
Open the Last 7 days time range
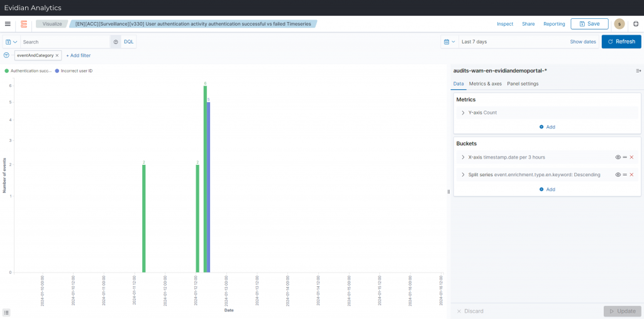(x=474, y=42)
